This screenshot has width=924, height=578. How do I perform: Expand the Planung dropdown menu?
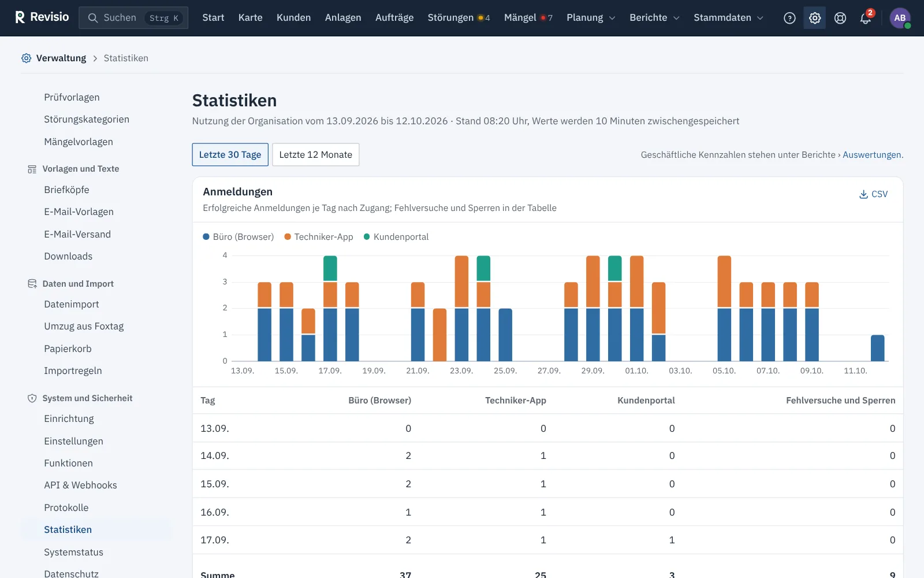point(591,18)
